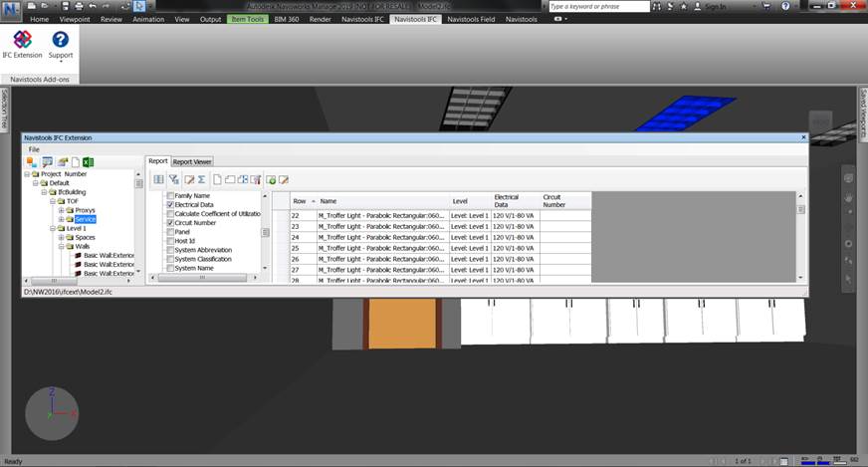Check the System Abbreviation property
Viewport: 868px width, 467px height.
170,250
